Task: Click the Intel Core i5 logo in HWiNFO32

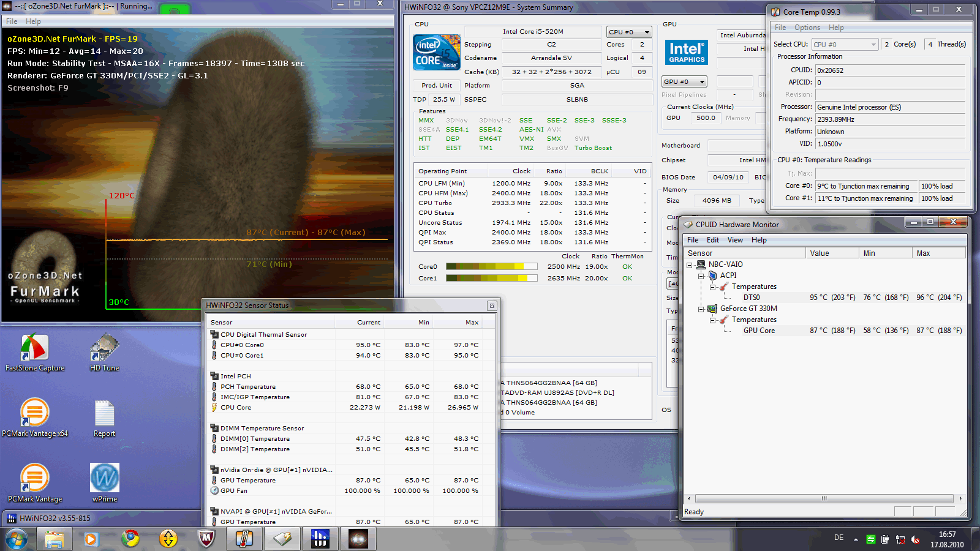Action: tap(437, 53)
